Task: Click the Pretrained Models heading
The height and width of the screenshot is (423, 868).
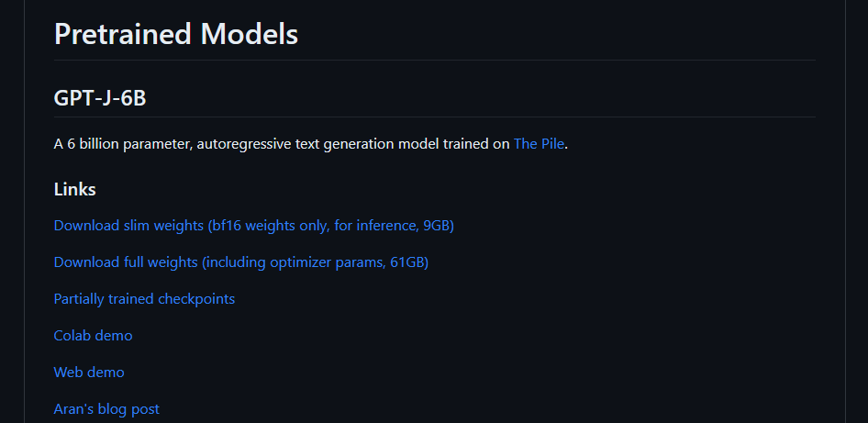Action: (175, 34)
